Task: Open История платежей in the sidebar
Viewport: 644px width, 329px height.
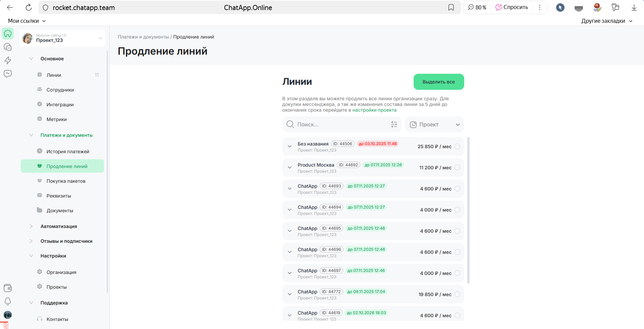Action: click(68, 152)
